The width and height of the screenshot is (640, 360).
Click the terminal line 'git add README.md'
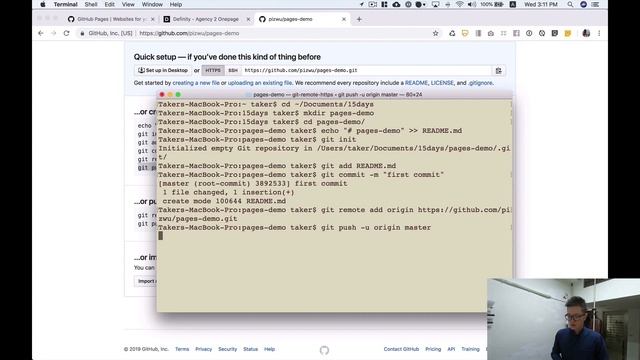358,166
